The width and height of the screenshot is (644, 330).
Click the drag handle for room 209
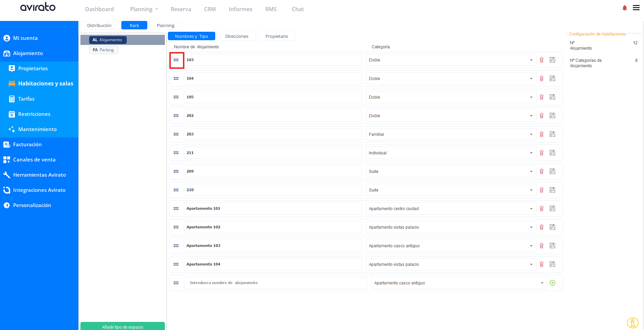[x=176, y=171]
